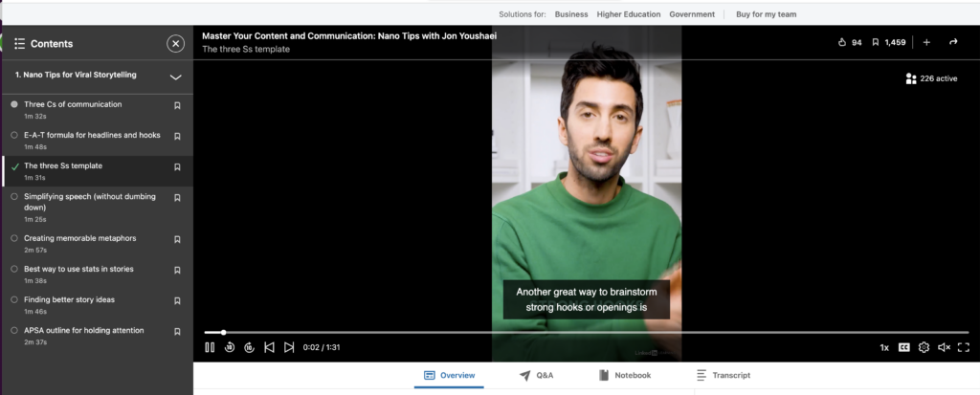Open Three Cs of communication lesson
Viewport: 980px width, 395px height.
73,104
